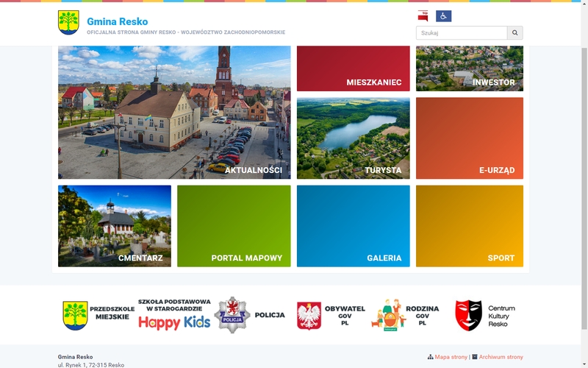Screen dimensions: 588x368
Task: Click the Policja star badge icon
Action: [232, 315]
